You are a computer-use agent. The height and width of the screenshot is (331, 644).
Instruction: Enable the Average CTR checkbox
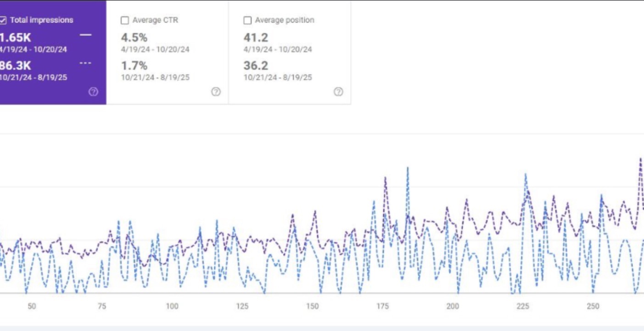[124, 21]
